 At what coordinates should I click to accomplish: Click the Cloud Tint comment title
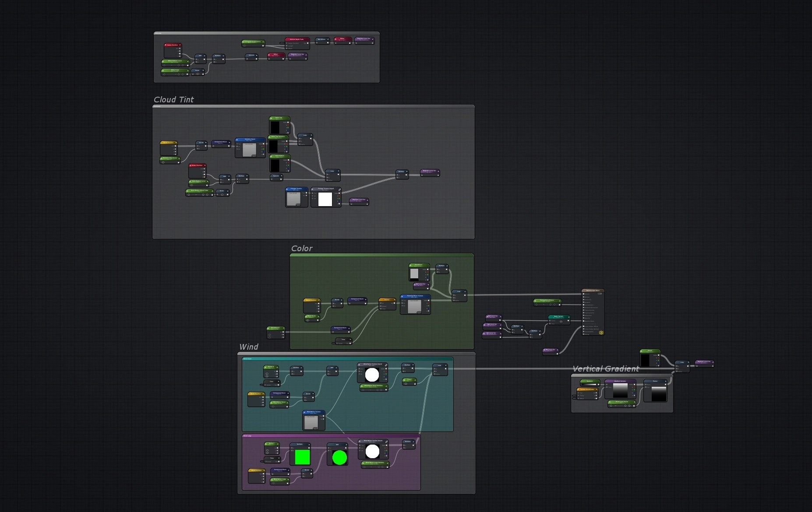point(173,100)
